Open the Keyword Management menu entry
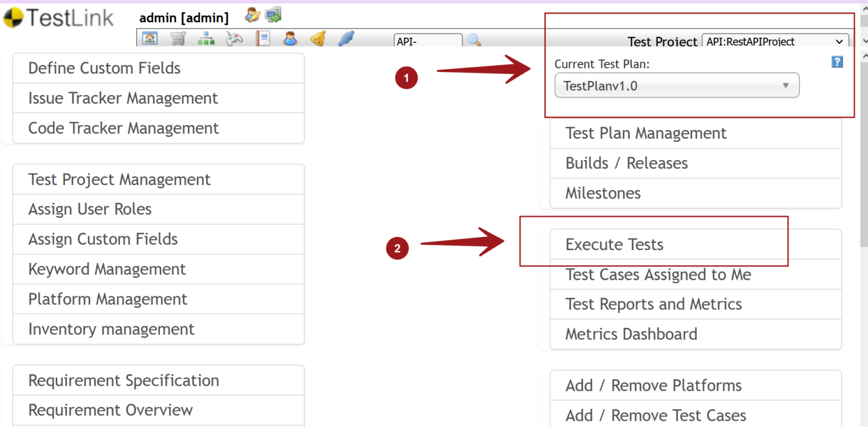The image size is (868, 427). pos(107,269)
